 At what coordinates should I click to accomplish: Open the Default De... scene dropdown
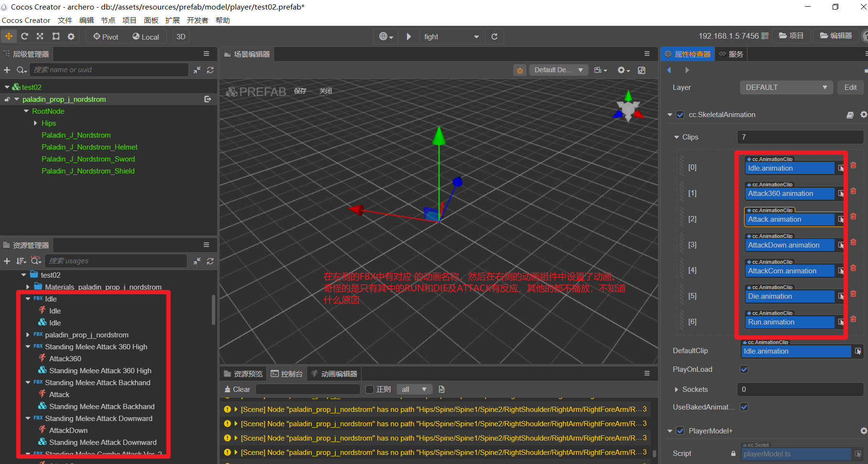559,70
